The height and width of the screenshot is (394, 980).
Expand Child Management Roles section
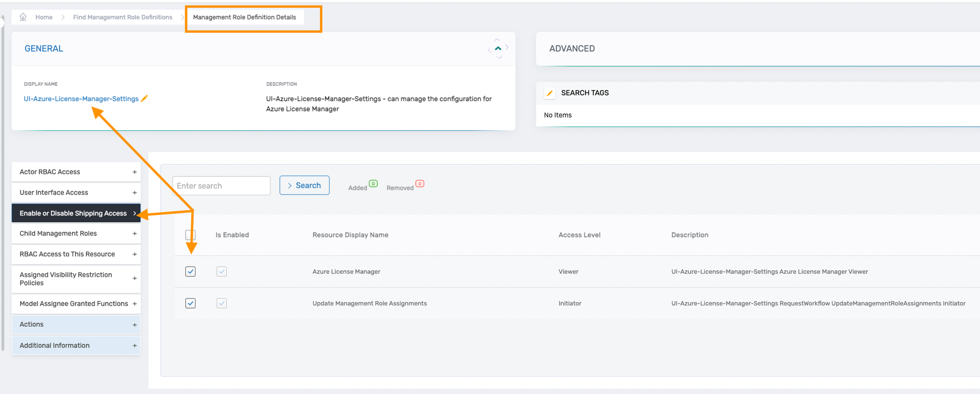(76, 234)
